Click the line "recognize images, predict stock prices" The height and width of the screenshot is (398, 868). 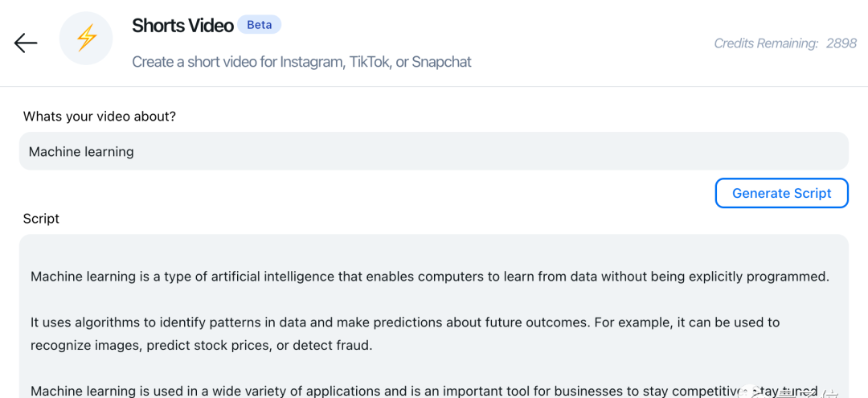coord(202,346)
